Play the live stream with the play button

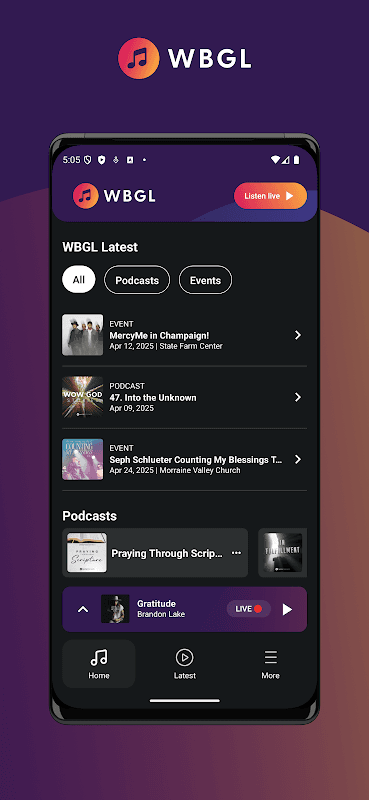click(x=287, y=609)
